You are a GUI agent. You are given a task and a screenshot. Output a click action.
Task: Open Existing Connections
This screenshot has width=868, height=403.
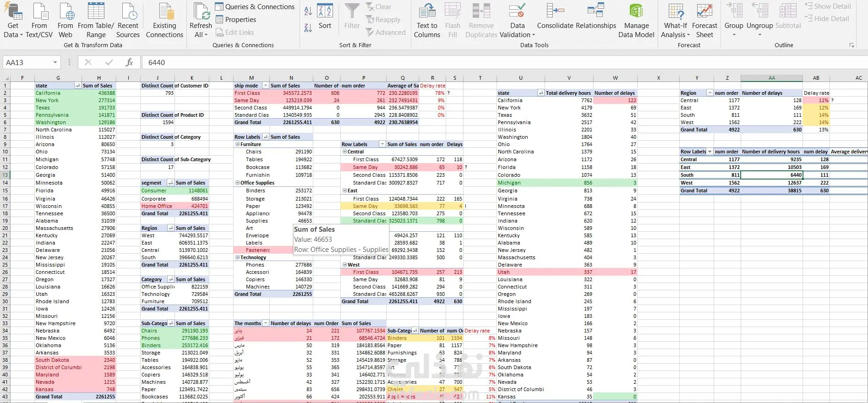(x=164, y=21)
